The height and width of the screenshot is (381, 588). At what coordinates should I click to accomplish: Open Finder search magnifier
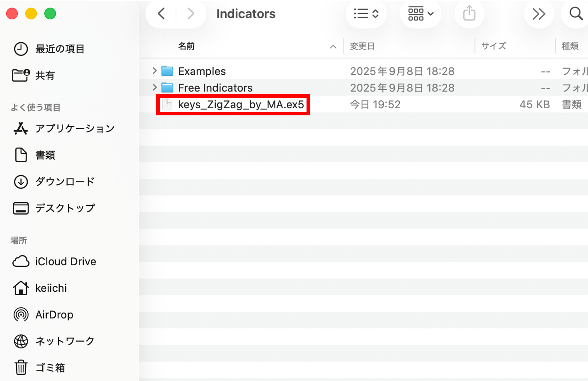pyautogui.click(x=576, y=14)
